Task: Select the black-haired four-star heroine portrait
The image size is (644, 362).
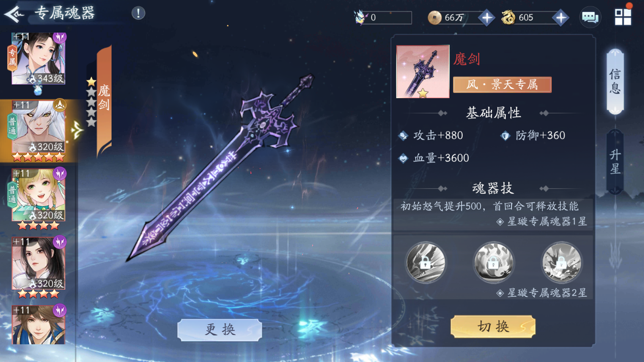Action: coord(38,265)
